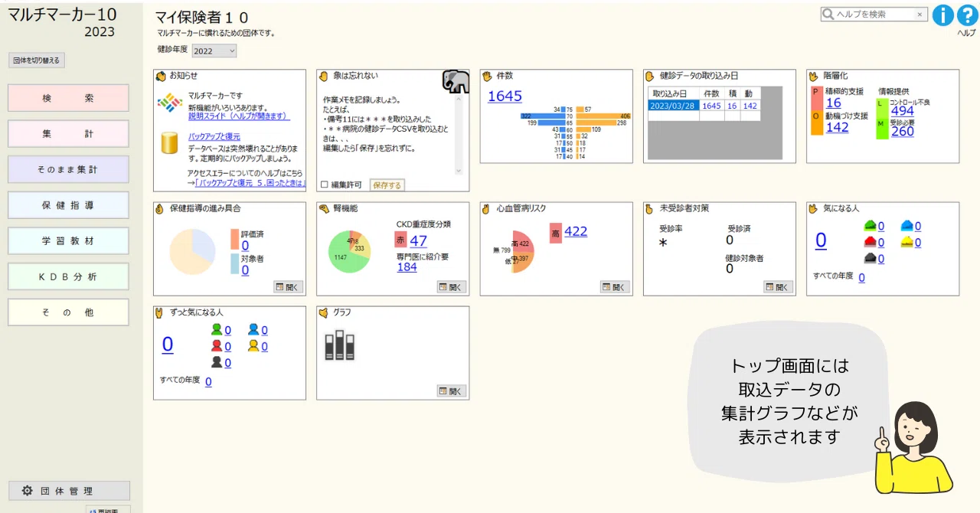Image resolution: width=980 pixels, height=513 pixels.
Task: Click the blue information icon
Action: pyautogui.click(x=942, y=15)
